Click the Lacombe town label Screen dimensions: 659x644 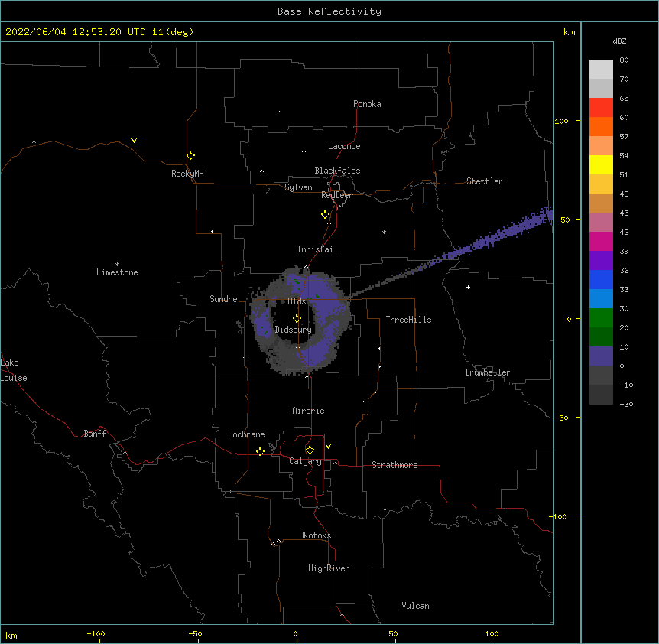pyautogui.click(x=344, y=146)
